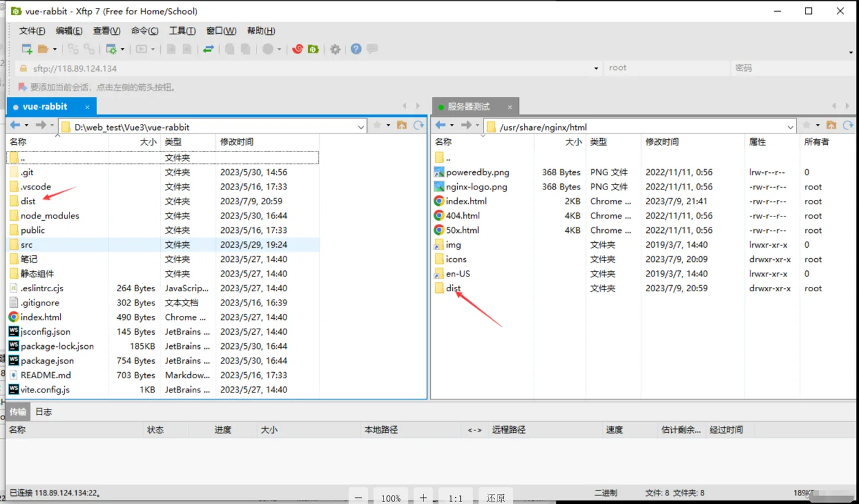The width and height of the screenshot is (859, 504).
Task: Select the vite.config.js file
Action: [45, 390]
